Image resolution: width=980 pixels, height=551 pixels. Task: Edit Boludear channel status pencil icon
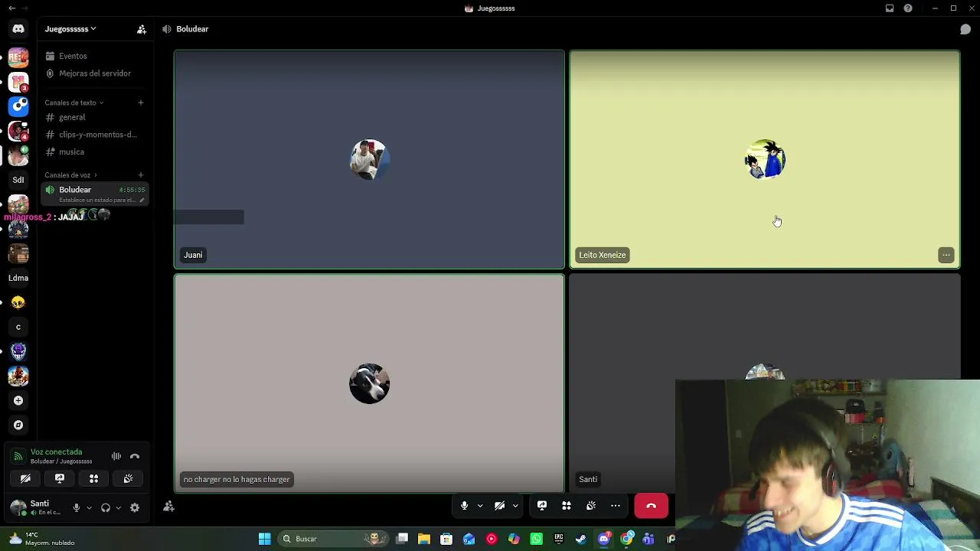click(x=142, y=201)
